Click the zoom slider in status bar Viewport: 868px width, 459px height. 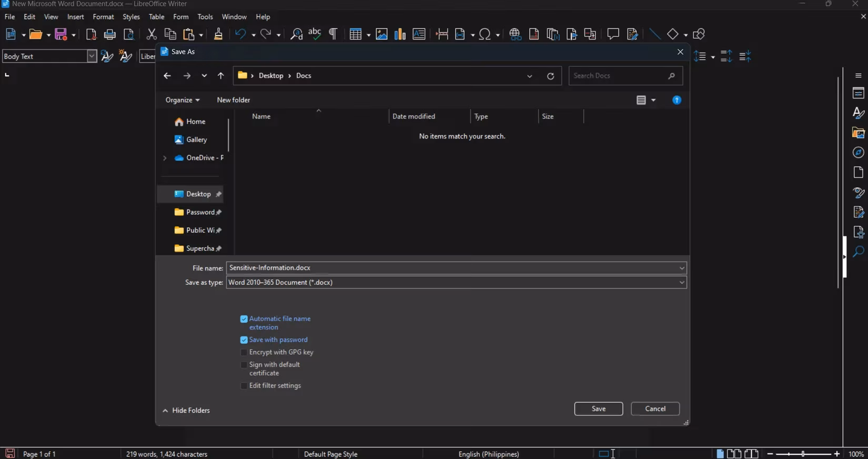[x=803, y=454]
